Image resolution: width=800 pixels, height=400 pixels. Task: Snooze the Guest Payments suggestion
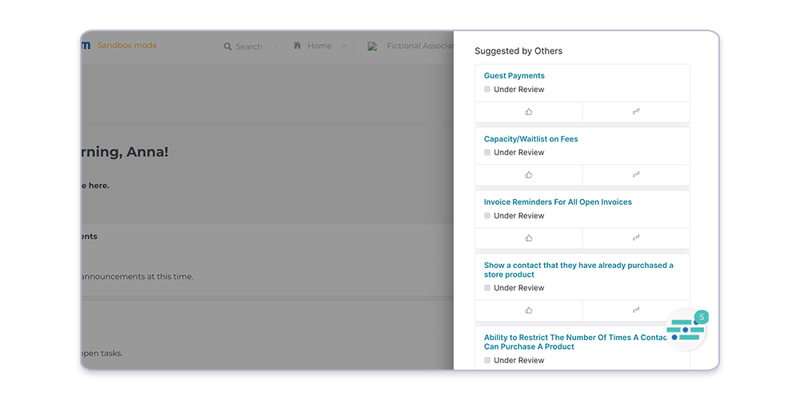tap(636, 112)
